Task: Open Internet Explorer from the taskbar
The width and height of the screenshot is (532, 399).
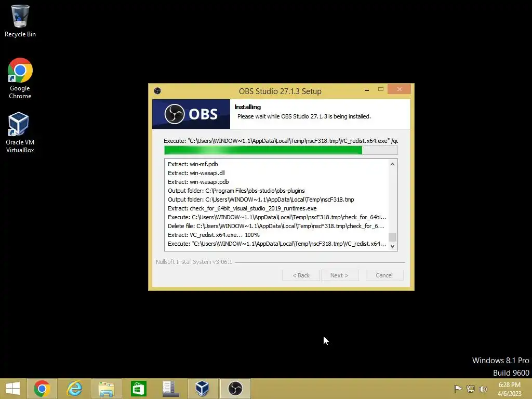Action: (74, 389)
